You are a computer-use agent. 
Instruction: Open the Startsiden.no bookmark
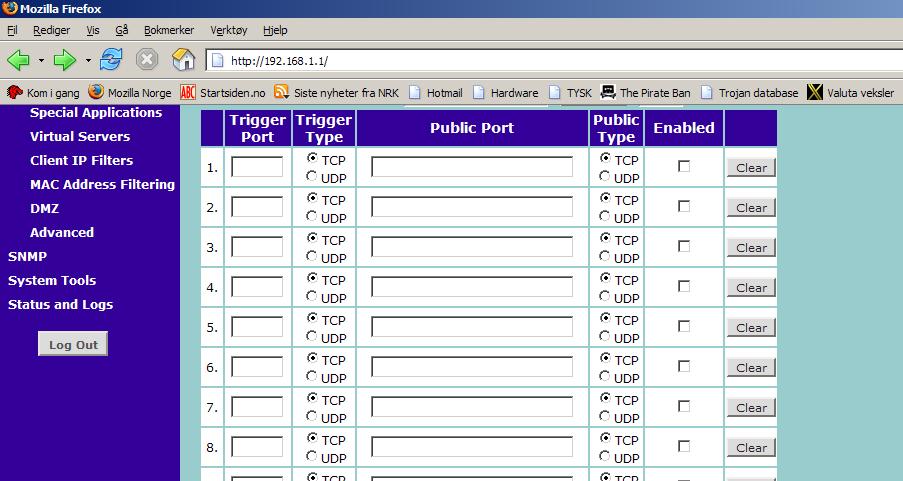pos(223,92)
